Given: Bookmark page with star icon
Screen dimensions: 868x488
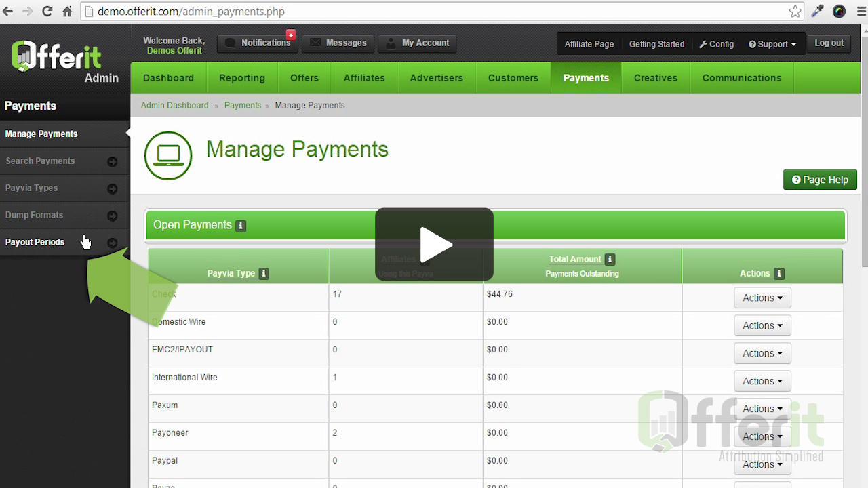Looking at the screenshot, I should point(795,11).
